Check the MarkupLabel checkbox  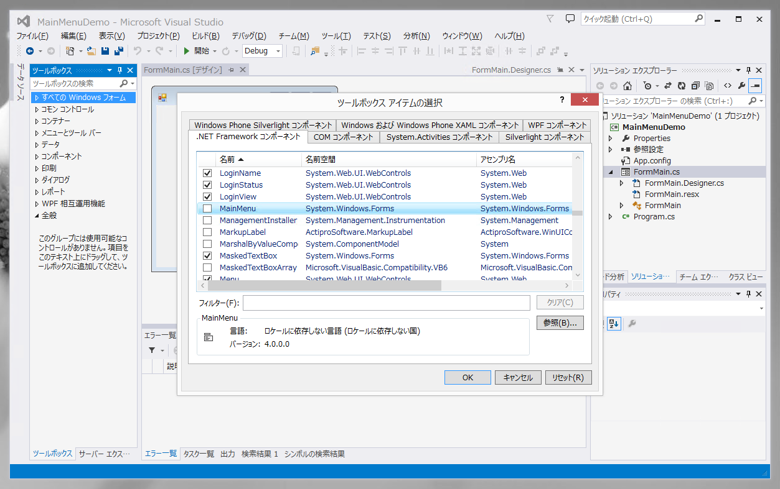[207, 232]
